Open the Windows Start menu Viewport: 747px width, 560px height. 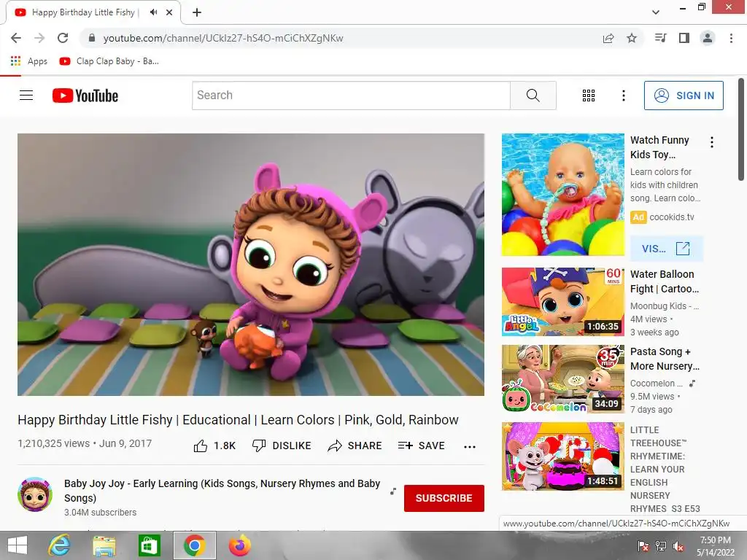(18, 545)
